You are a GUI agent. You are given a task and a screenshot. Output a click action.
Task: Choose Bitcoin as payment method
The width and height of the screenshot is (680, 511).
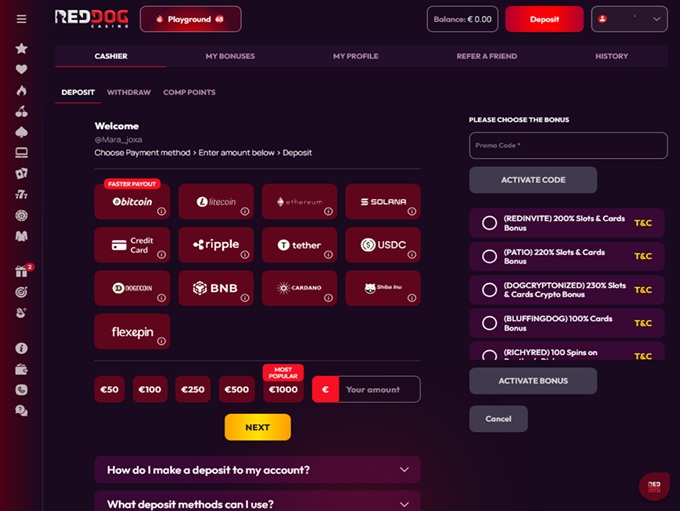point(132,201)
